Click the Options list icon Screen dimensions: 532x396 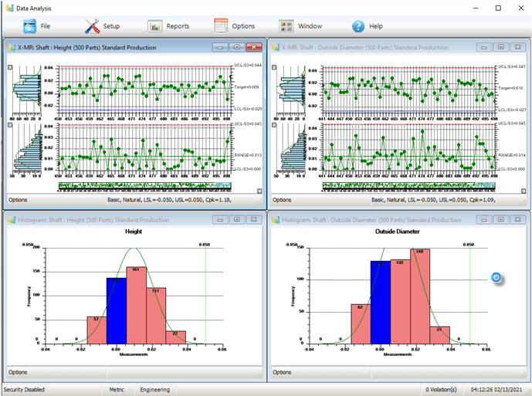221,26
